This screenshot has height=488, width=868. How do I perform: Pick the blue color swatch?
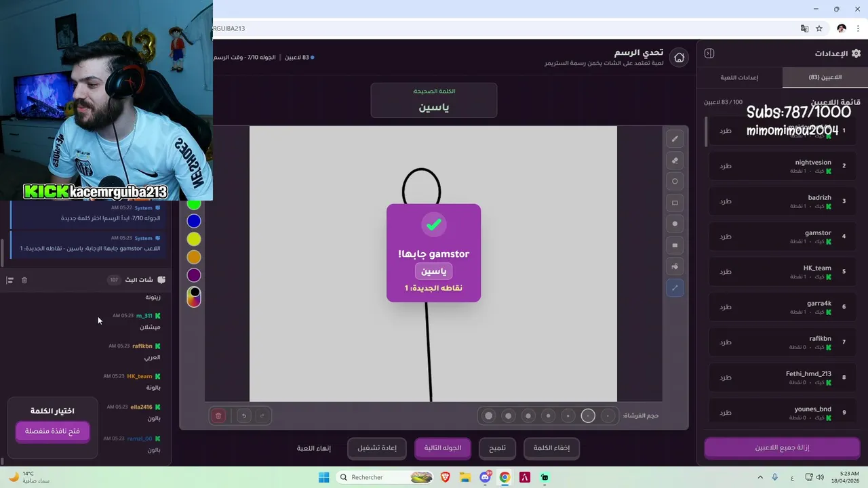click(x=194, y=221)
